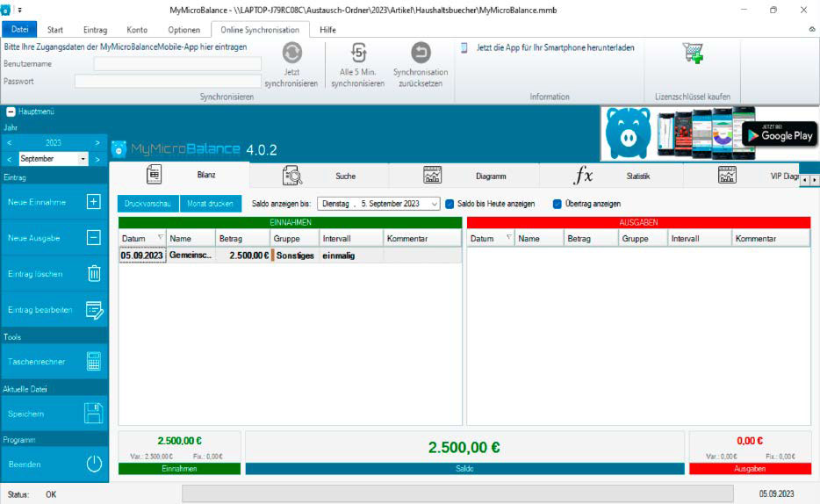Toggle Übertrag anzeigen checkbox

pyautogui.click(x=557, y=204)
